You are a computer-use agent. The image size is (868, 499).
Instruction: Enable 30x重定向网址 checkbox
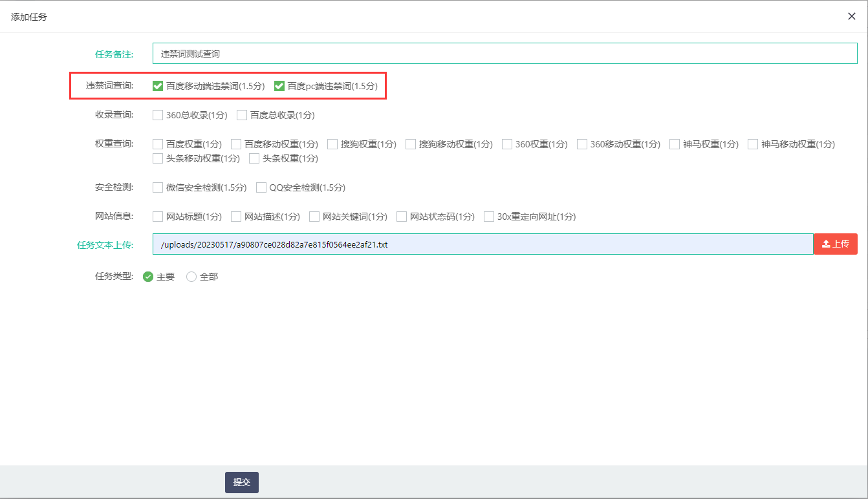(x=489, y=217)
